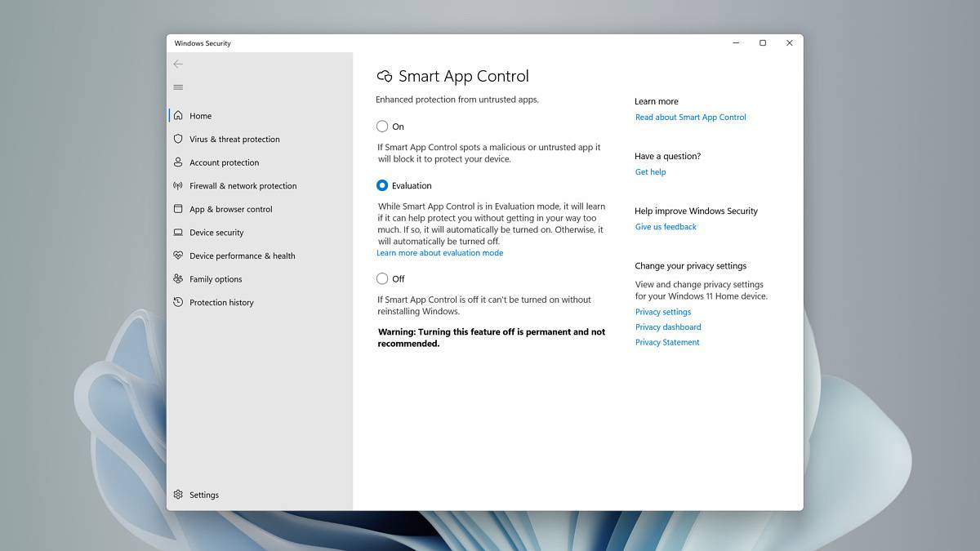This screenshot has width=980, height=551.
Task: Click Give us feedback link
Action: tap(666, 227)
